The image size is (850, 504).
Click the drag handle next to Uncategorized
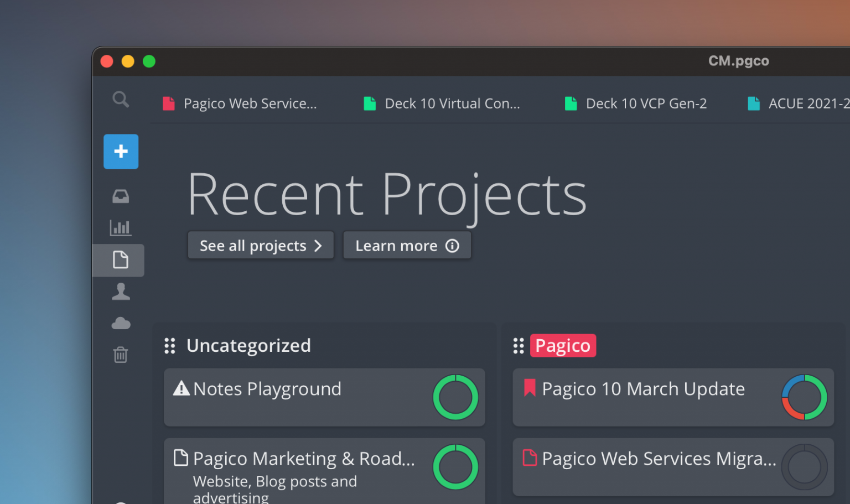(x=170, y=345)
